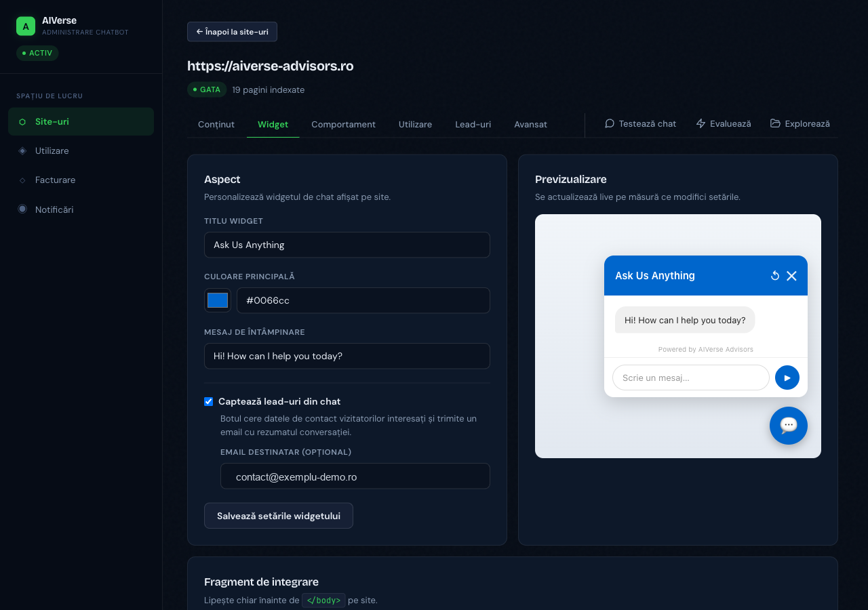The image size is (868, 610).
Task: Click the Site-uri hexagon icon
Action: coord(22,122)
